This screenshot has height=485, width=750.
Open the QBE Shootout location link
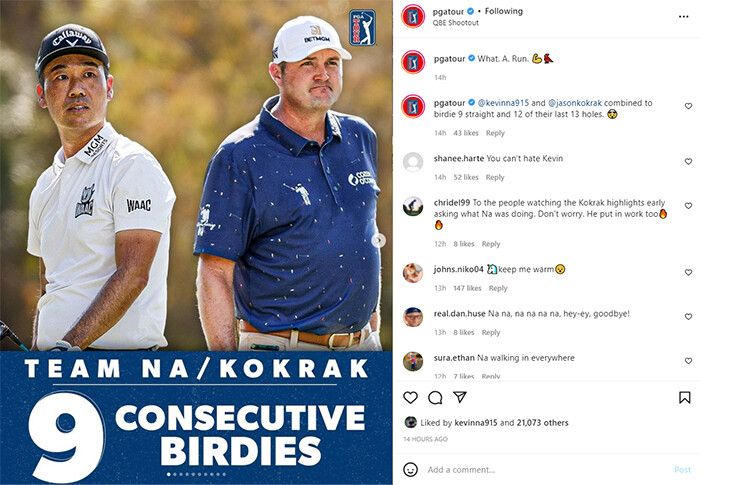coord(456,22)
